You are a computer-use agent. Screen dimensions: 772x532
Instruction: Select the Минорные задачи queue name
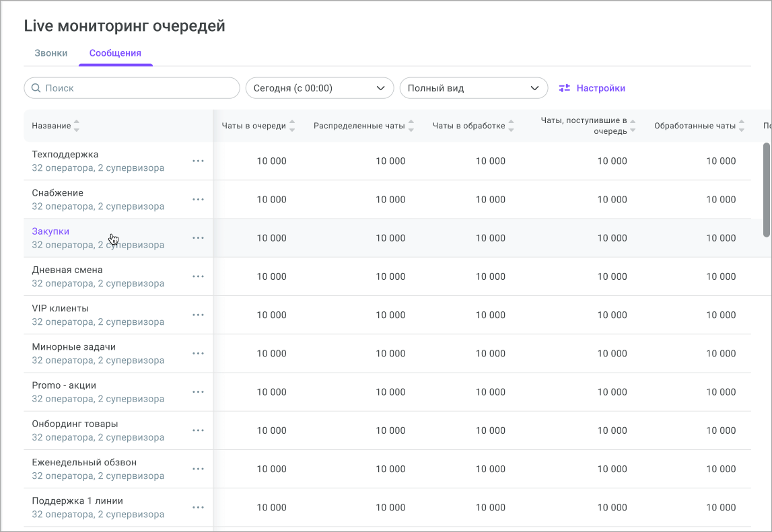click(x=74, y=347)
